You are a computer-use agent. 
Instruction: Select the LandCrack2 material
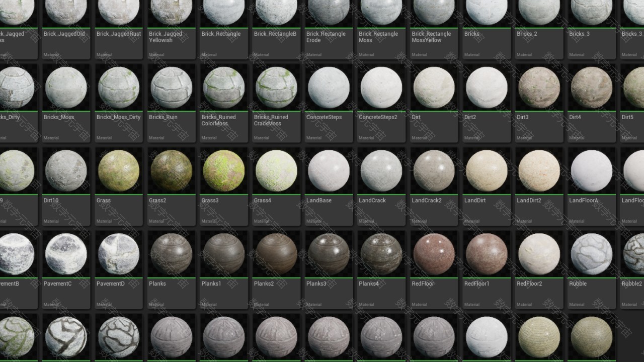(434, 186)
